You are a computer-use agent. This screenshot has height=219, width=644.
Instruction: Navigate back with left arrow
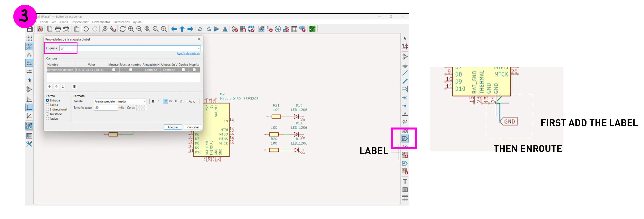click(174, 29)
